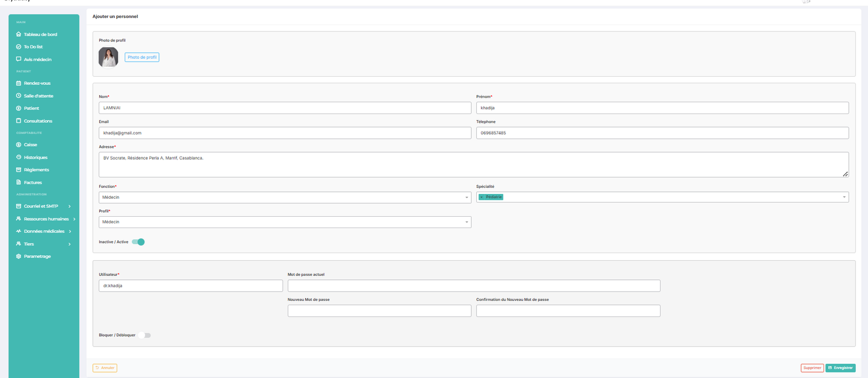Click the Mot de passe actuel field
Screen dimensions: 868x378
(474, 286)
